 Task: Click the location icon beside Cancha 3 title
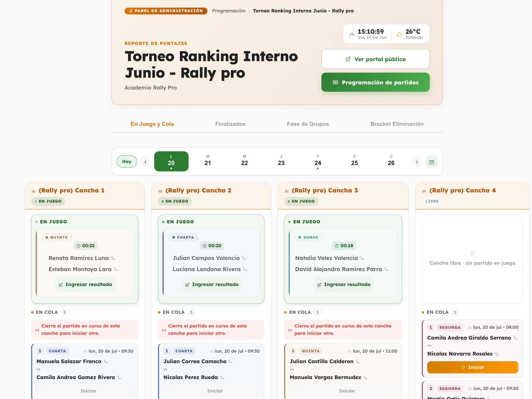[286, 192]
